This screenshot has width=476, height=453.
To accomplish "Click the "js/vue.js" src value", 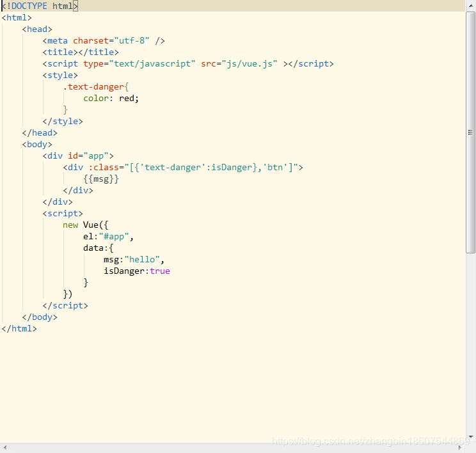I will [250, 64].
